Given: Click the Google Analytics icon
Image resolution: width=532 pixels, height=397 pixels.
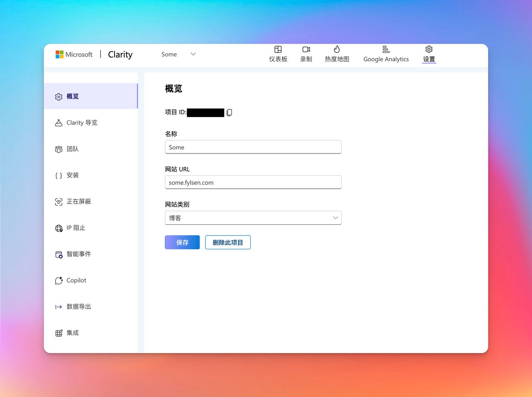Looking at the screenshot, I should [386, 50].
